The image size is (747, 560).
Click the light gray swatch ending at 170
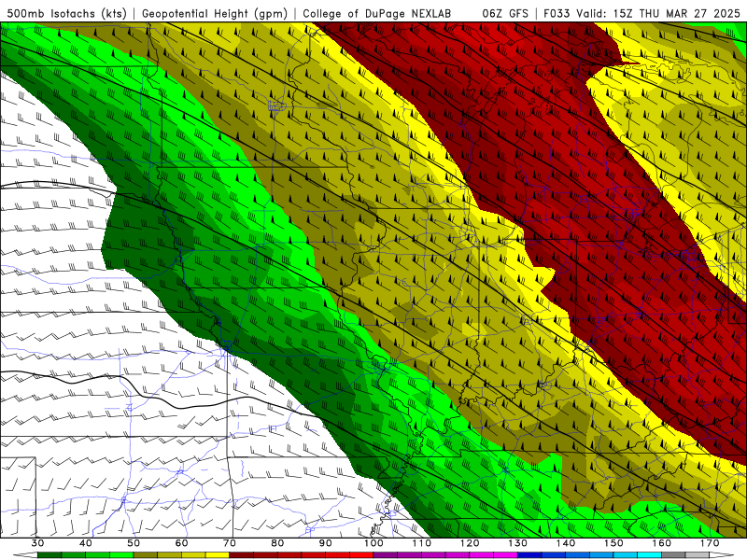pyautogui.click(x=698, y=555)
